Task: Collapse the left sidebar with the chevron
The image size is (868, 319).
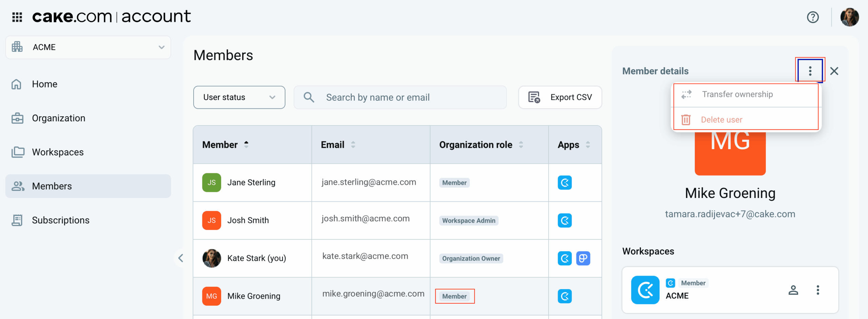Action: [181, 258]
